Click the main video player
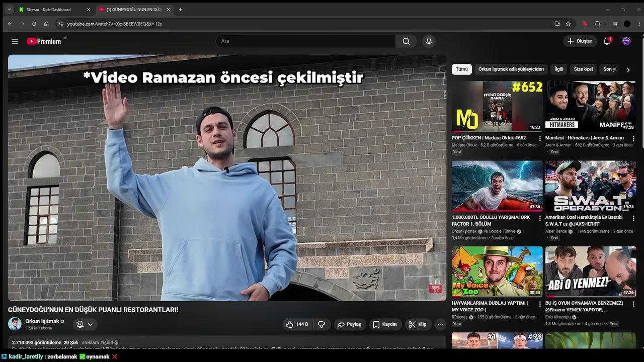The image size is (644, 362). [227, 177]
